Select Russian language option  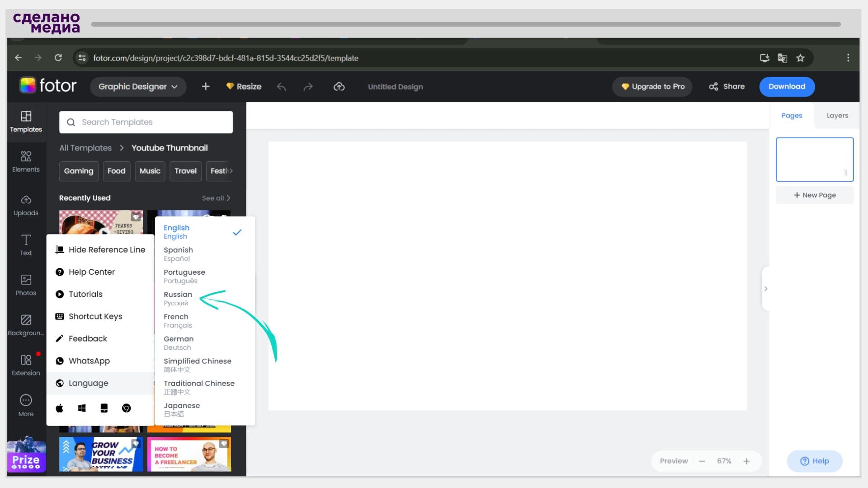(x=204, y=298)
